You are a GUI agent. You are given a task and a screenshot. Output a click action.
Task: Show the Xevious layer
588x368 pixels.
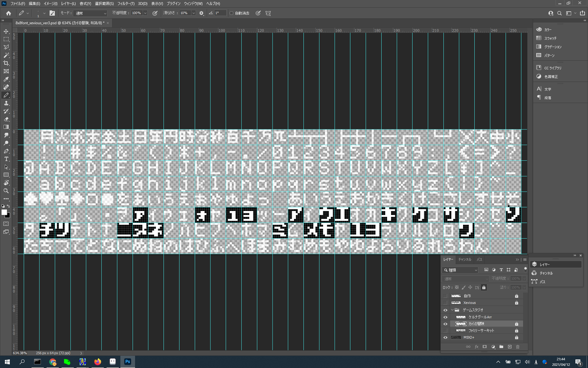point(445,303)
